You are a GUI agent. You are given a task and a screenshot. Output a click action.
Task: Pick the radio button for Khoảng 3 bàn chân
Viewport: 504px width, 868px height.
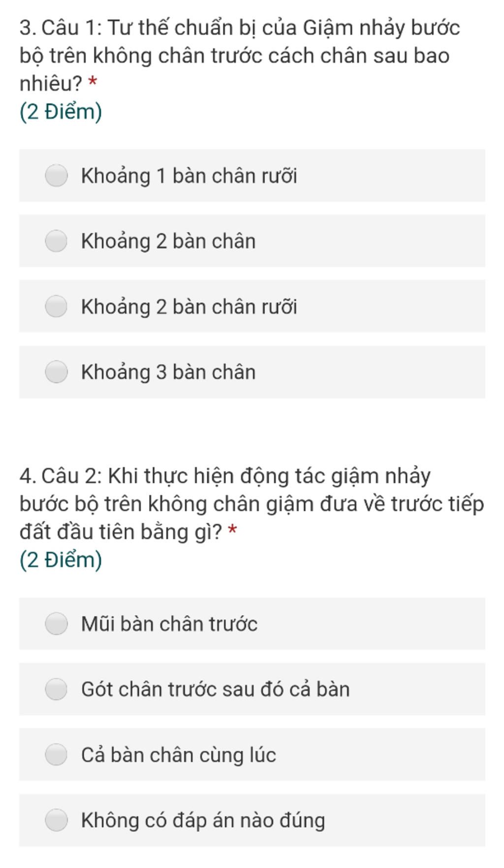click(x=56, y=372)
